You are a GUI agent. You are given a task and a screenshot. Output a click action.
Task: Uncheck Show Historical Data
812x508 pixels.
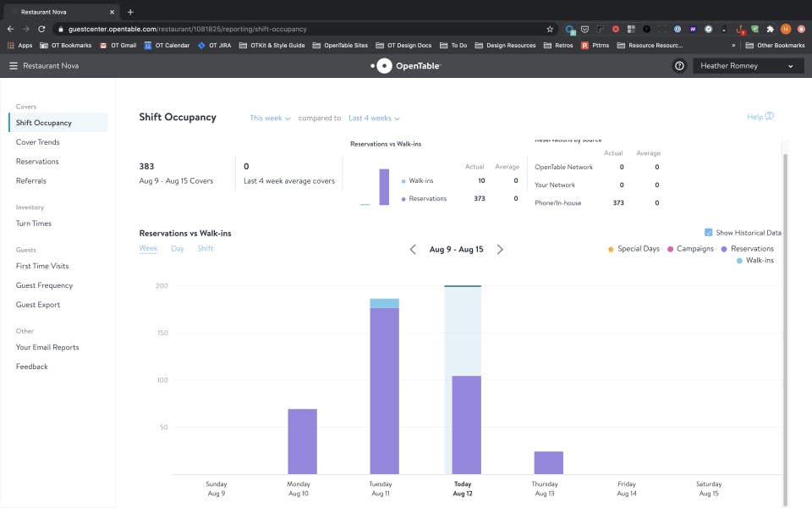coord(709,232)
